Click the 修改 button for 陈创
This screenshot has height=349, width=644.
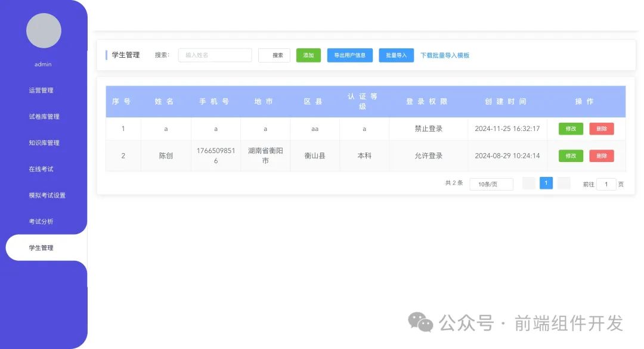[570, 155]
